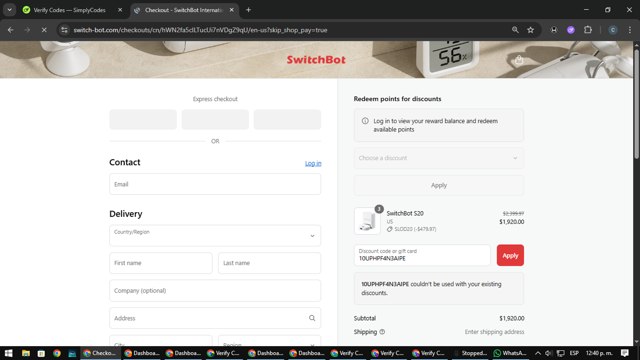Click the 'Enter shipping address' text
This screenshot has height=360, width=640.
click(494, 332)
